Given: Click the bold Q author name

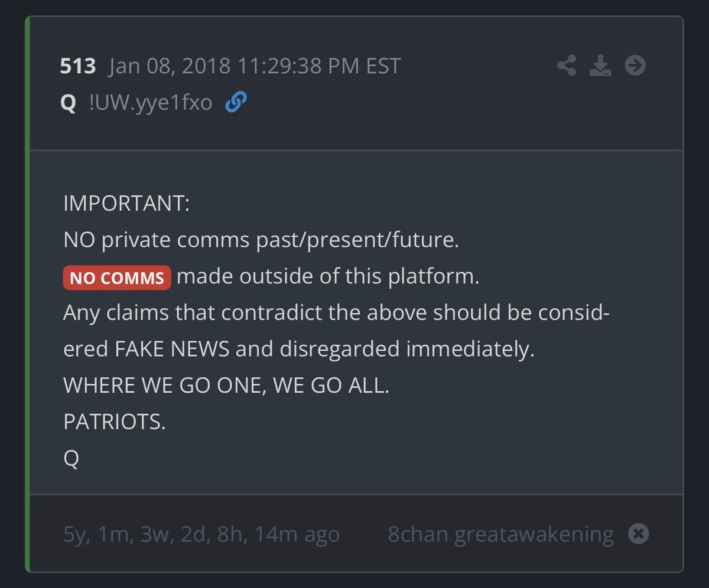Looking at the screenshot, I should (68, 104).
